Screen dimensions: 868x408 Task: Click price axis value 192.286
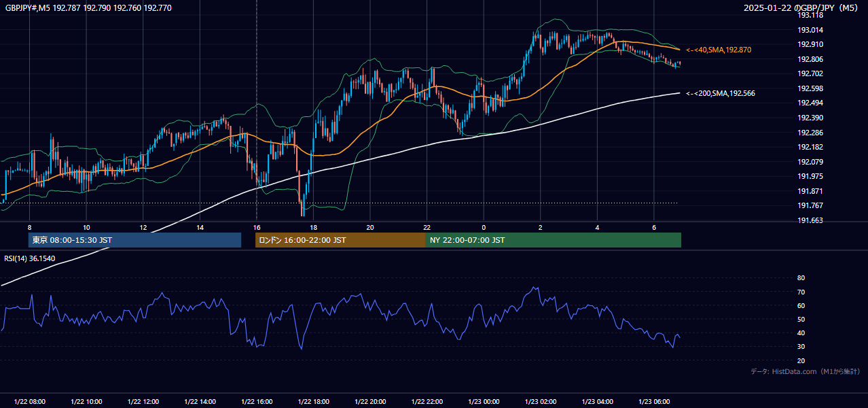click(x=810, y=133)
